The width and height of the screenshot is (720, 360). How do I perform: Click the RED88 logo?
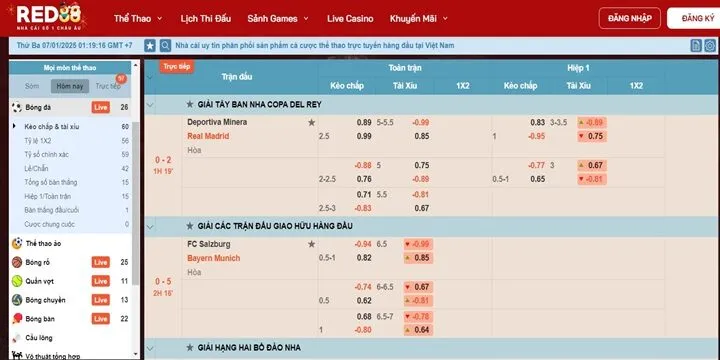pyautogui.click(x=48, y=17)
